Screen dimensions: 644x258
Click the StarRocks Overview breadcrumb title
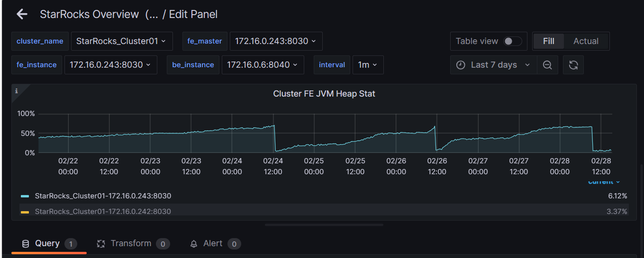pos(90,14)
